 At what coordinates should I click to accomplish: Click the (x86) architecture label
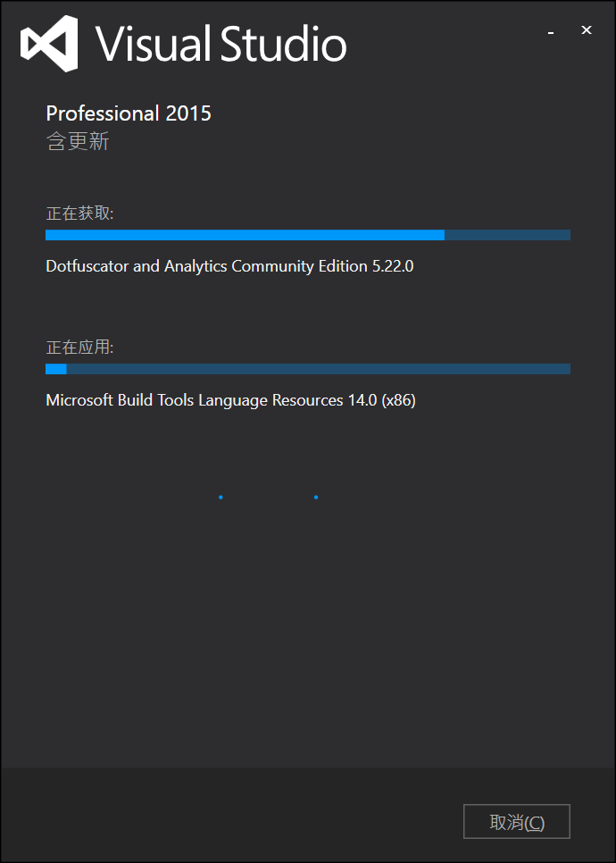pyautogui.click(x=399, y=400)
